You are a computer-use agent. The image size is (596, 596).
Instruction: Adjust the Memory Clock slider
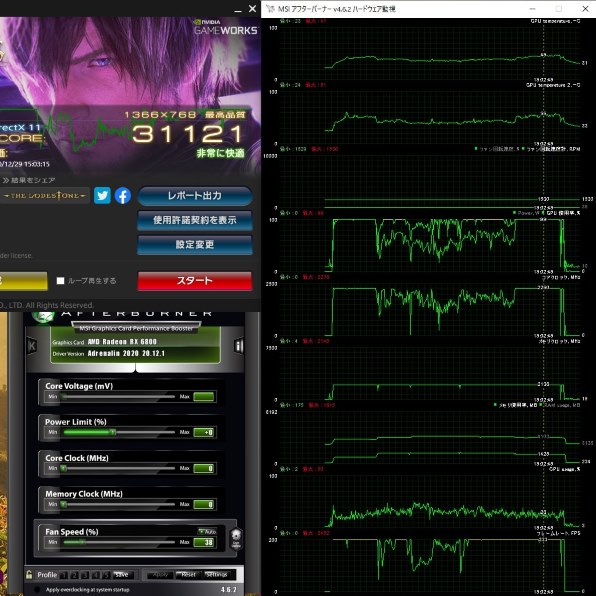pos(119,504)
